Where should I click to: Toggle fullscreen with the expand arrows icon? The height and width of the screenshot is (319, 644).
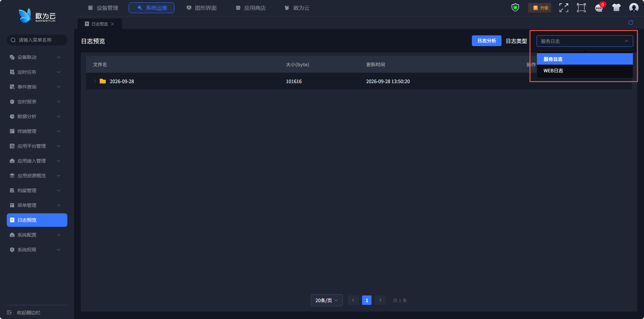click(x=564, y=8)
